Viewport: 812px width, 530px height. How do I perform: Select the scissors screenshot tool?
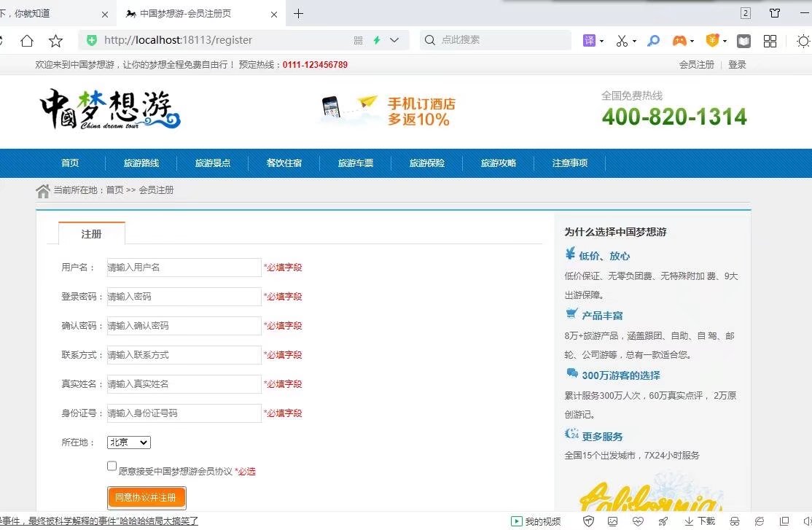[622, 40]
